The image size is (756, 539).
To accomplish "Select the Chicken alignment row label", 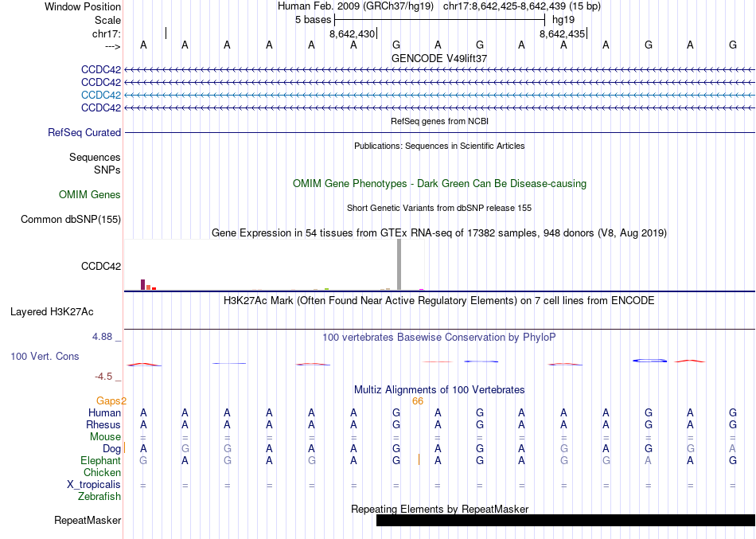I will [x=102, y=472].
